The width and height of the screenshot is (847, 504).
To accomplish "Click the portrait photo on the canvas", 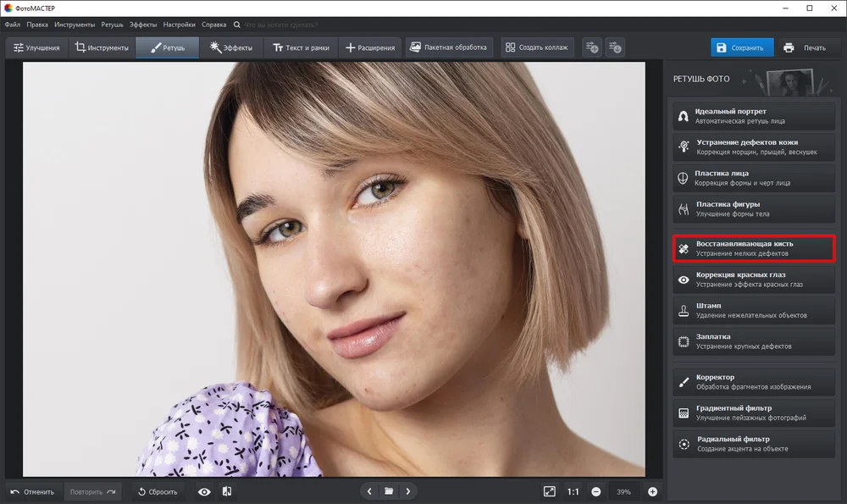I will click(334, 269).
